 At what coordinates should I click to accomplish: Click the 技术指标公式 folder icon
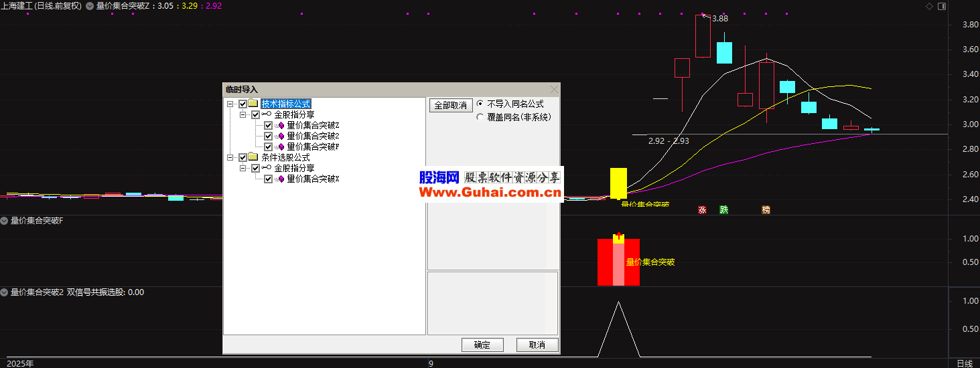pos(253,104)
